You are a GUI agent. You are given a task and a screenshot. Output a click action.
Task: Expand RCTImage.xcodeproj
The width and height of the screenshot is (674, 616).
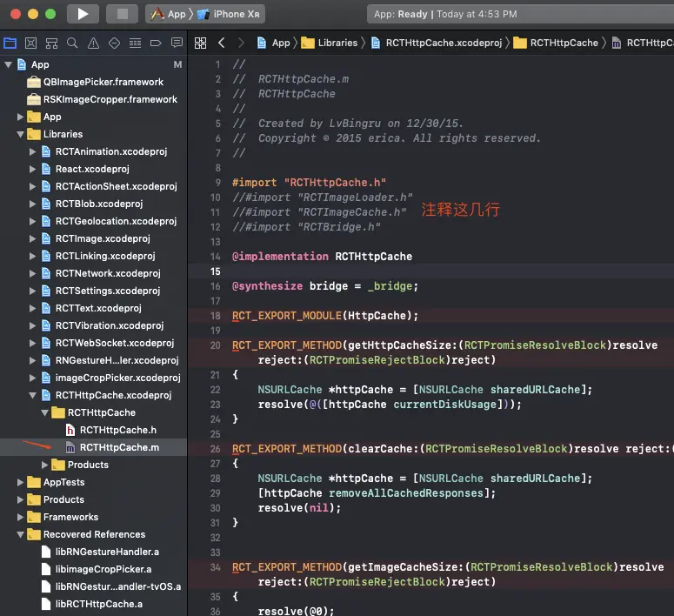(32, 238)
